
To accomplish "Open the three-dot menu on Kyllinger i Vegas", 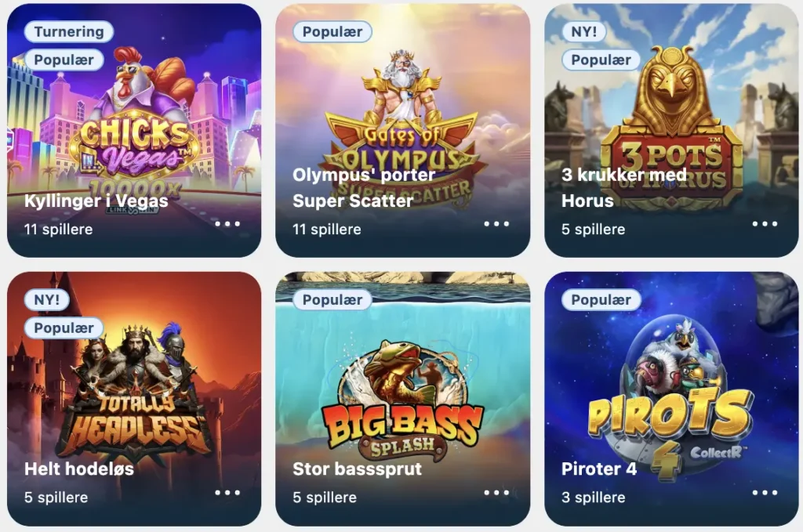I will (227, 224).
